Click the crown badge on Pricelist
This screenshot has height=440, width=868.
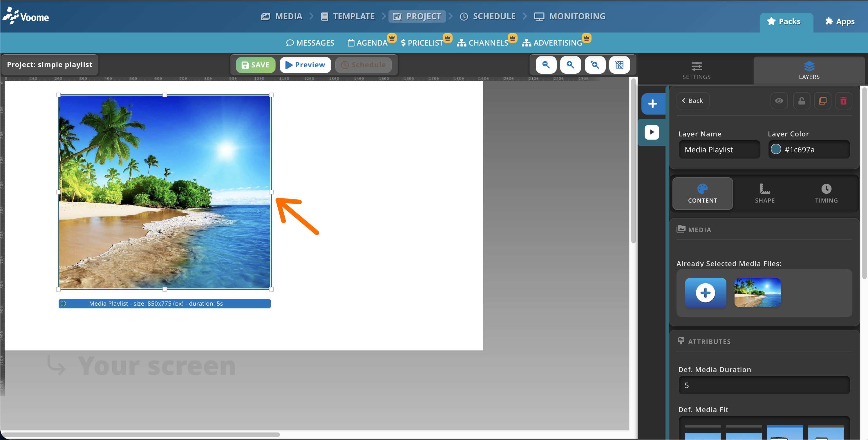pos(447,37)
